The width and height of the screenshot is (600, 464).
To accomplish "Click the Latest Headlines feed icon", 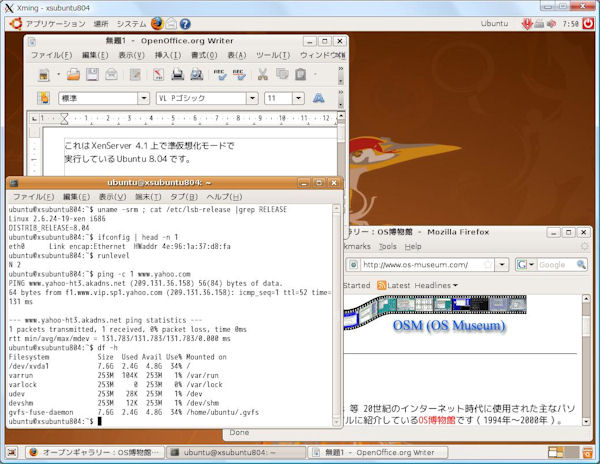I will pos(381,285).
